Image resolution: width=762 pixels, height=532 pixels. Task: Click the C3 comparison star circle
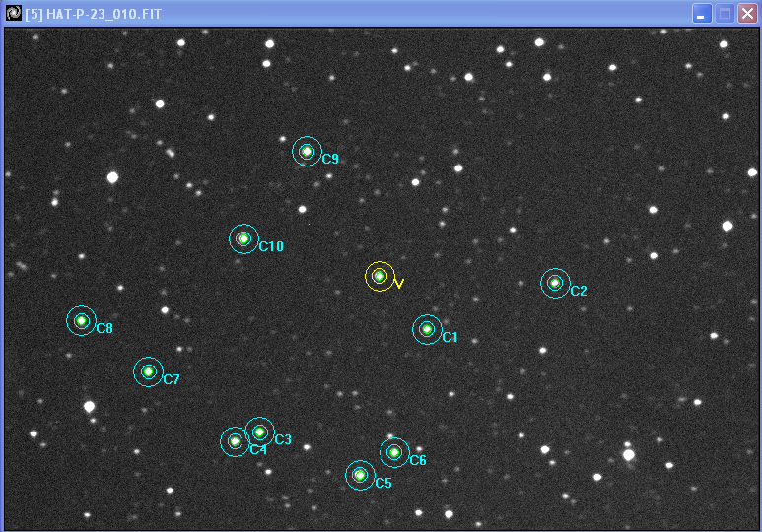[259, 432]
